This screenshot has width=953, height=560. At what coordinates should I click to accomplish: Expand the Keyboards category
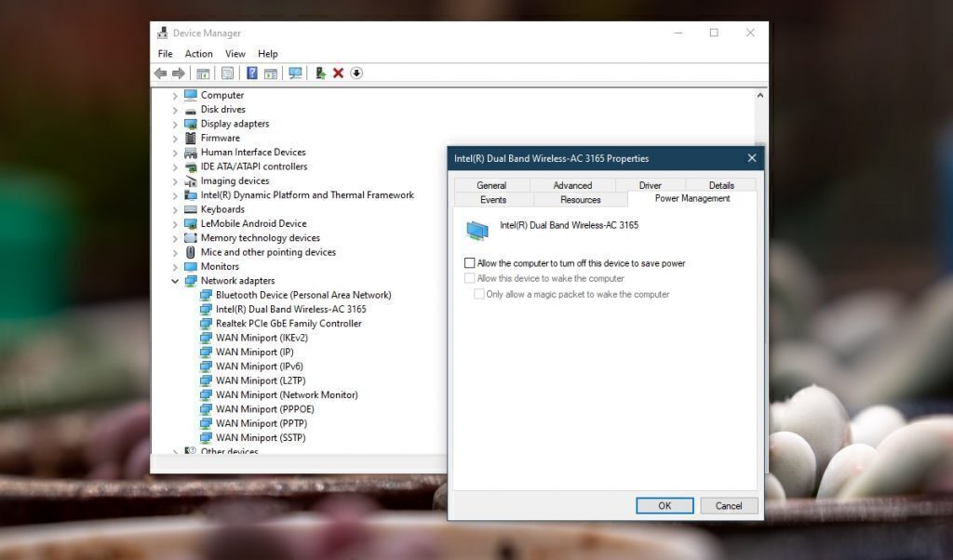[175, 209]
